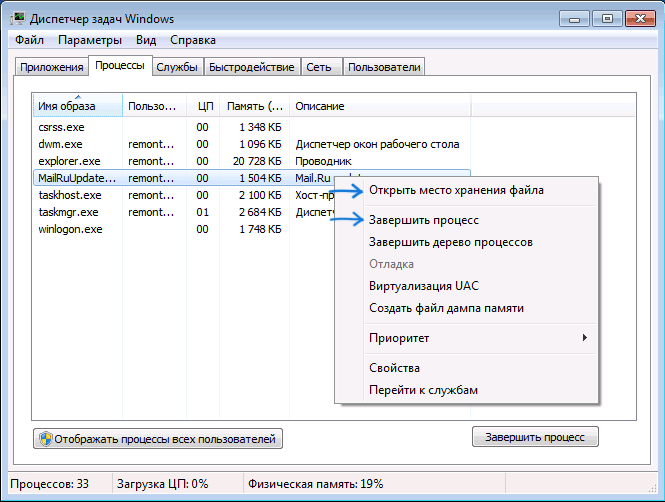Select the taskhost.exe process
Image resolution: width=665 pixels, height=502 pixels.
[x=184, y=195]
